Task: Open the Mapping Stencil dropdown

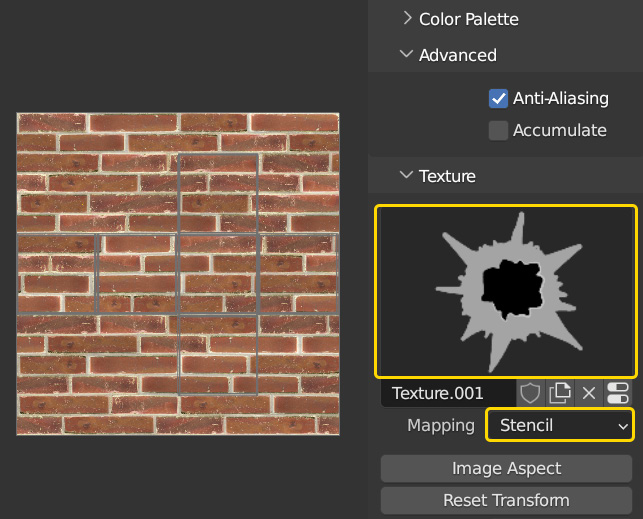Action: tap(560, 425)
